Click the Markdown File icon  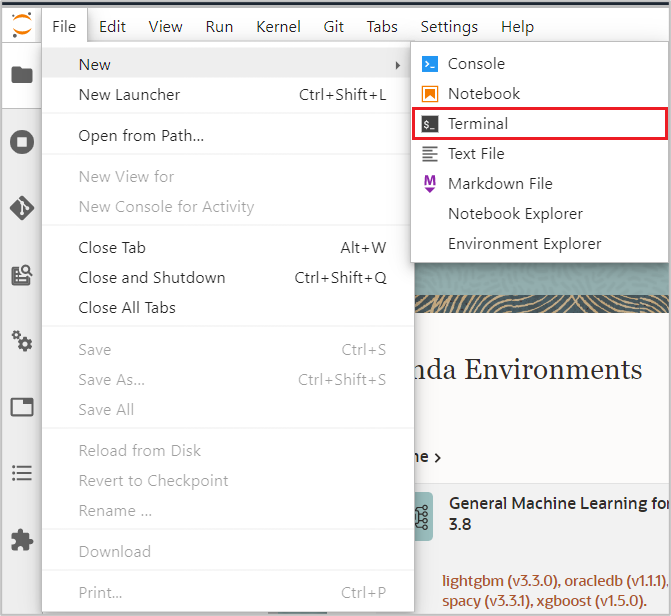[x=430, y=184]
